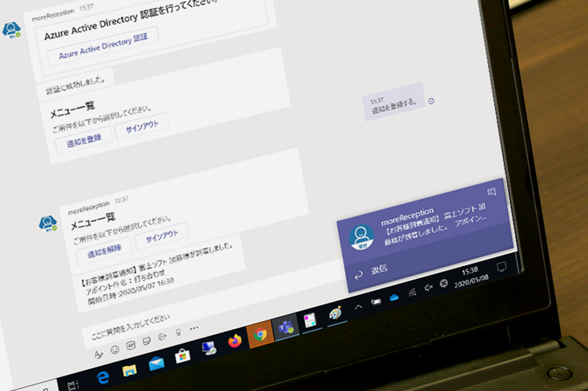Click the アポイント件名：打ち合わせ line
Viewport: 588px width, 391px height.
(125, 282)
